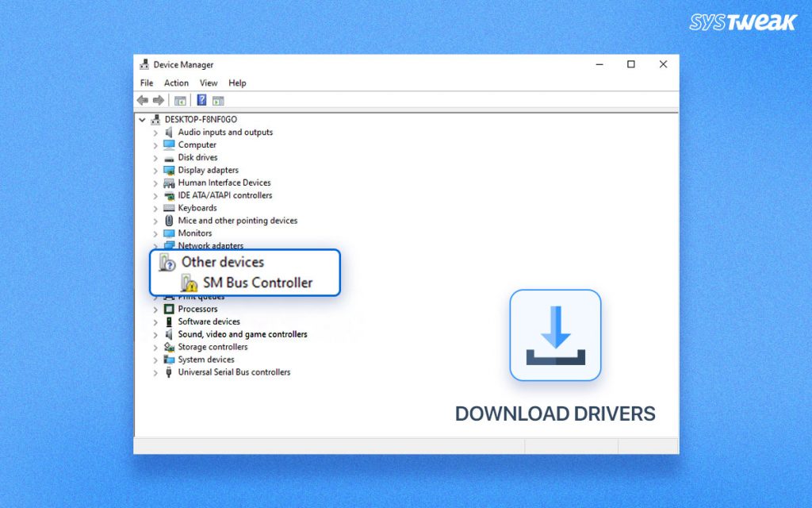
Task: Click the forward navigation arrow
Action: coord(159,100)
